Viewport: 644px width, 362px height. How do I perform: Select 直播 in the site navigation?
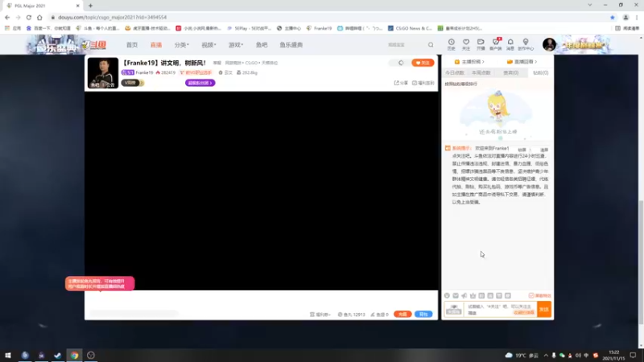156,45
